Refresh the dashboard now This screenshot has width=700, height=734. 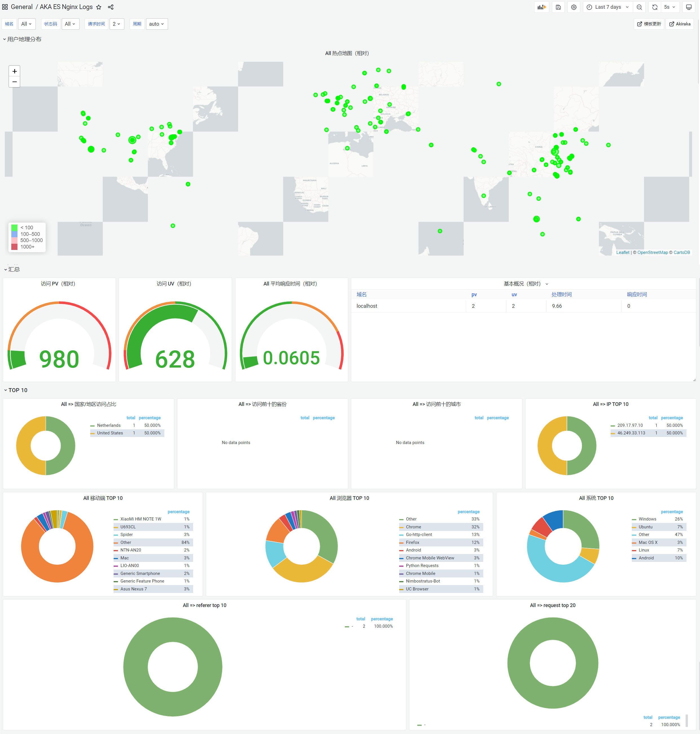pyautogui.click(x=655, y=7)
